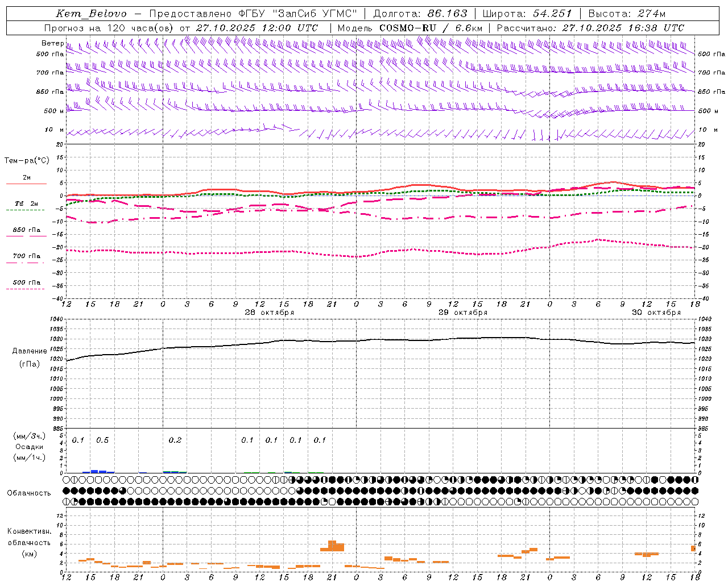Click the 'Td 2м' dew point legend entry
The height and width of the screenshot is (582, 728).
(26, 203)
